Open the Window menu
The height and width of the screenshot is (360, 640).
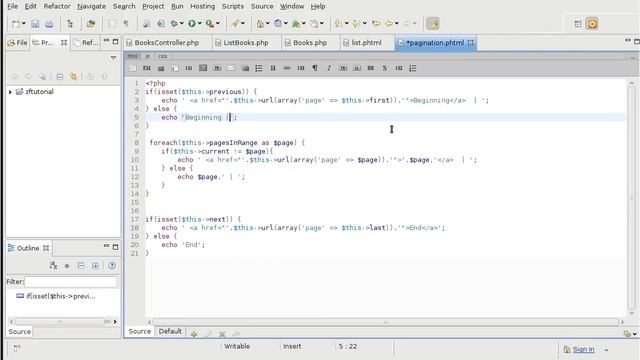click(x=292, y=7)
